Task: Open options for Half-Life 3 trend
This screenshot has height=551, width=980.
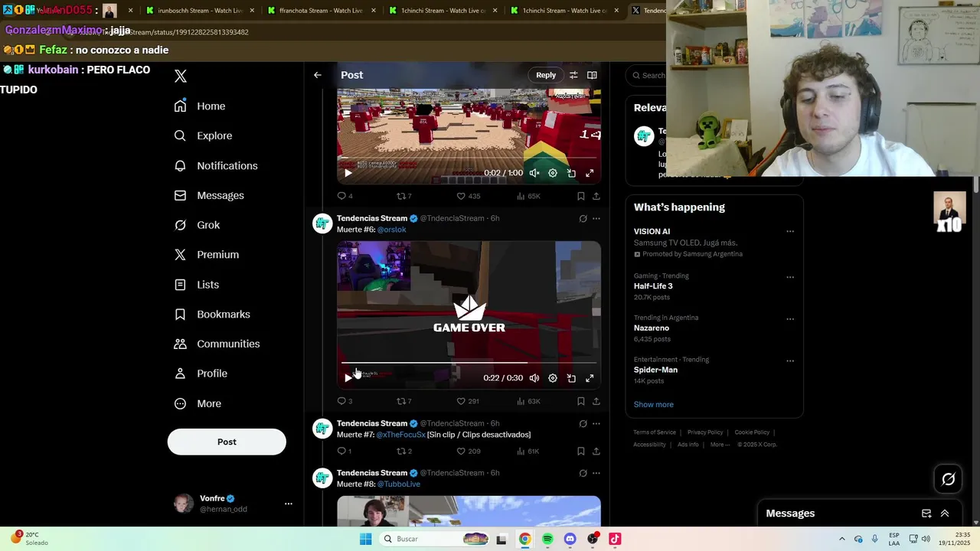Action: 790,277
